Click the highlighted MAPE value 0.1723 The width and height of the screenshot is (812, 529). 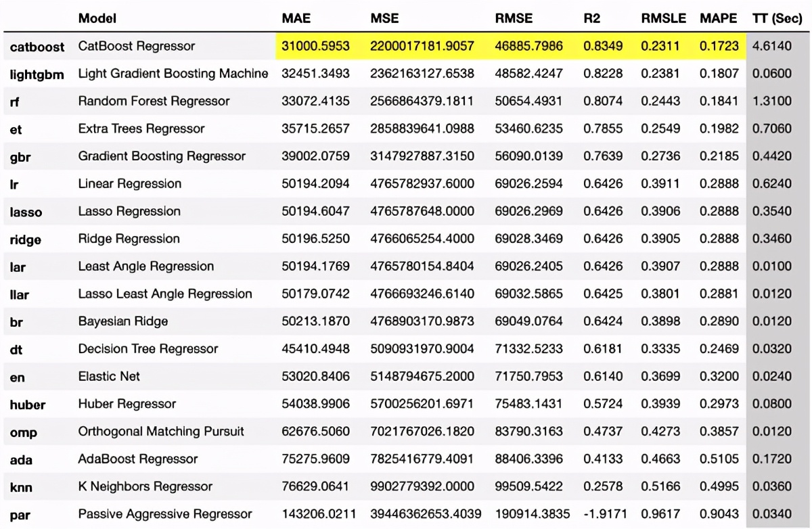pos(719,46)
